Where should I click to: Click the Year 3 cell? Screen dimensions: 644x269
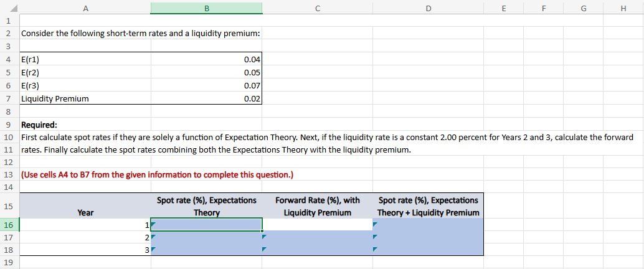tap(85, 250)
